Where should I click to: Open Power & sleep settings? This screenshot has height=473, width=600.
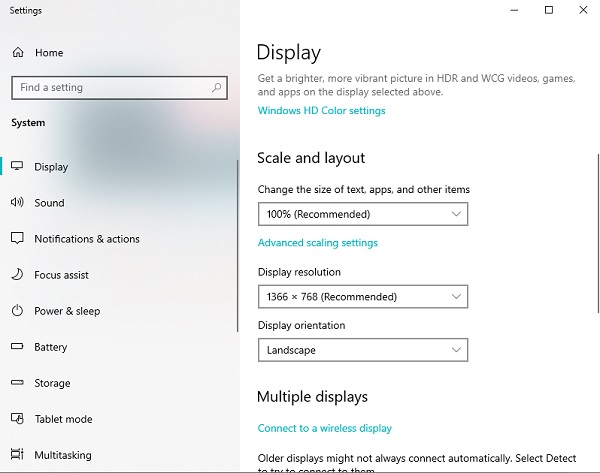pos(119,310)
